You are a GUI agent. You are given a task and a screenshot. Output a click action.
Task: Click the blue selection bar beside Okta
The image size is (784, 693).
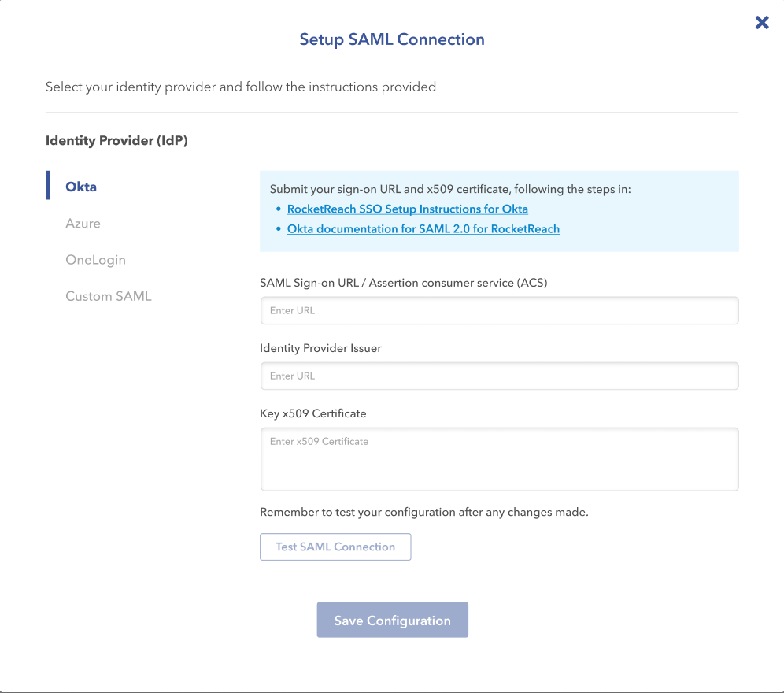48,185
